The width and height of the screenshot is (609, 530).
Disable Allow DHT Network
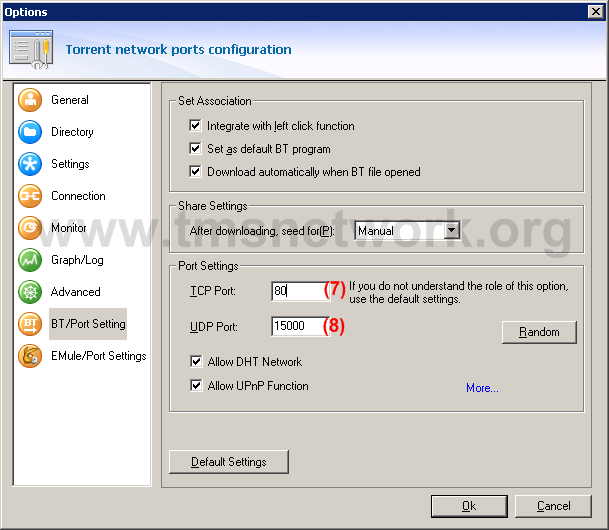click(196, 361)
